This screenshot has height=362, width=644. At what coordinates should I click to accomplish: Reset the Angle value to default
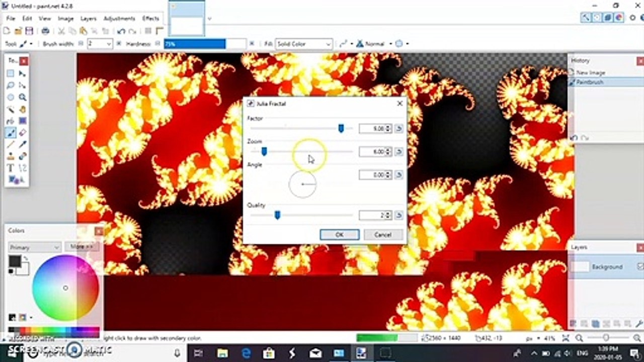pyautogui.click(x=398, y=175)
